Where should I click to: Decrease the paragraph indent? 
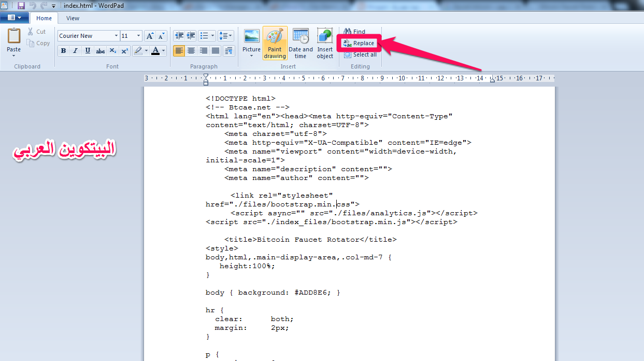(179, 36)
